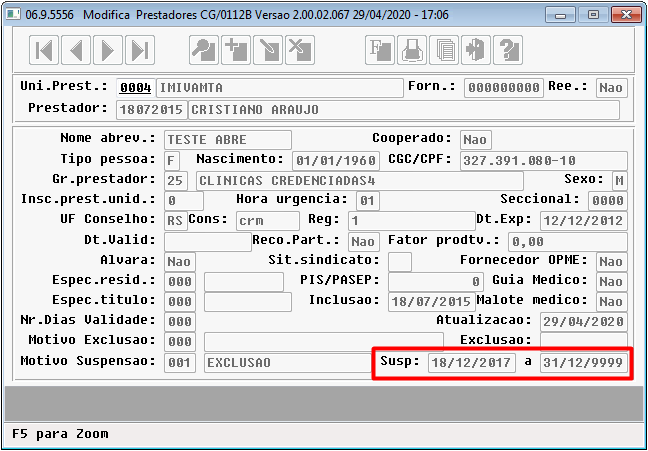Click the CRISTIANO ARAUJO name field
648x451 pixels.
click(404, 110)
